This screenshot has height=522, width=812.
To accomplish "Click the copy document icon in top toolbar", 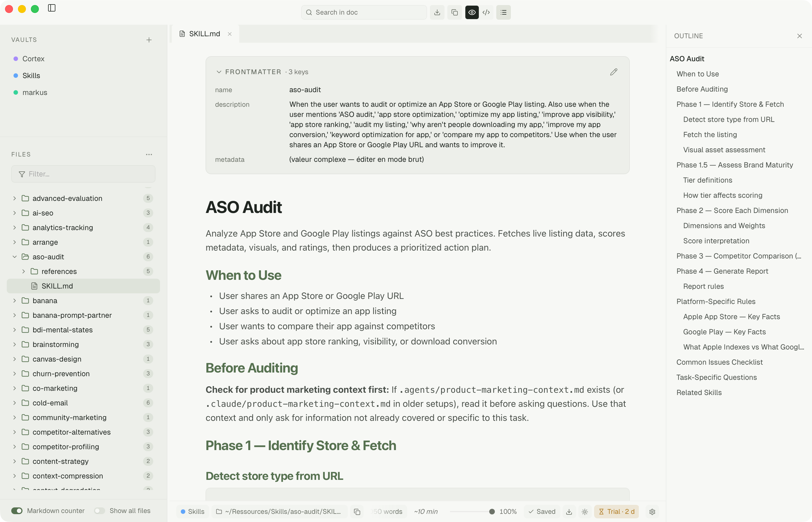I will pyautogui.click(x=455, y=13).
